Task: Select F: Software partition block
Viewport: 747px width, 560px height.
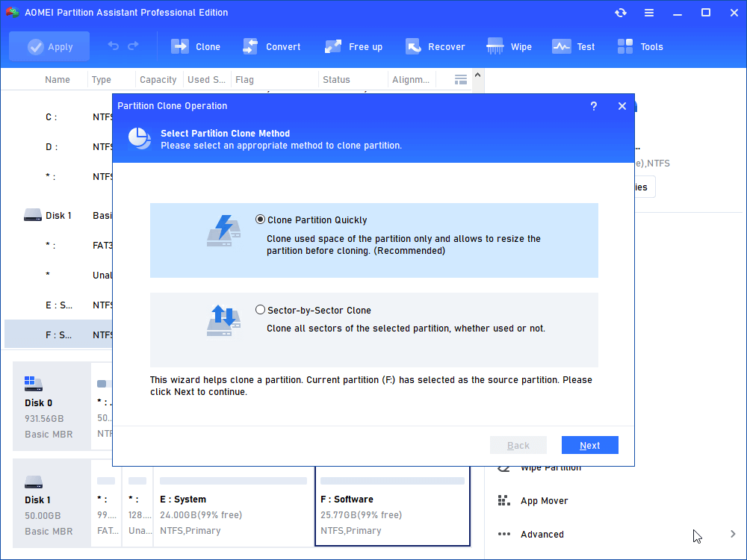Action: 393,506
